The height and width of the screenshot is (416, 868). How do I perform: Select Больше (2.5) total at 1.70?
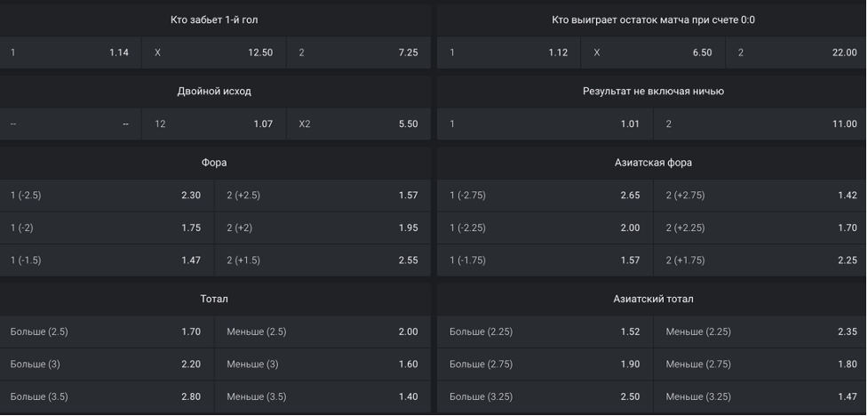click(106, 332)
